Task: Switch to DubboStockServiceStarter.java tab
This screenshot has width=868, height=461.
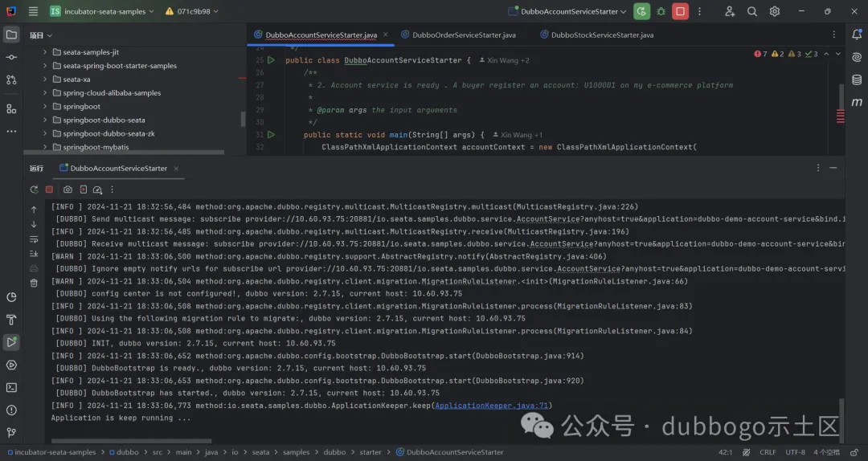Action: coord(602,35)
